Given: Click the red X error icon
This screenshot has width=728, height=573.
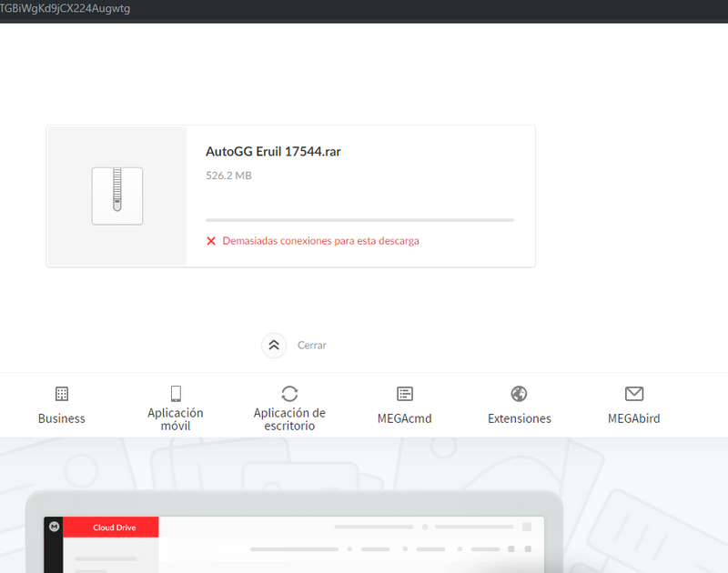Looking at the screenshot, I should [211, 241].
